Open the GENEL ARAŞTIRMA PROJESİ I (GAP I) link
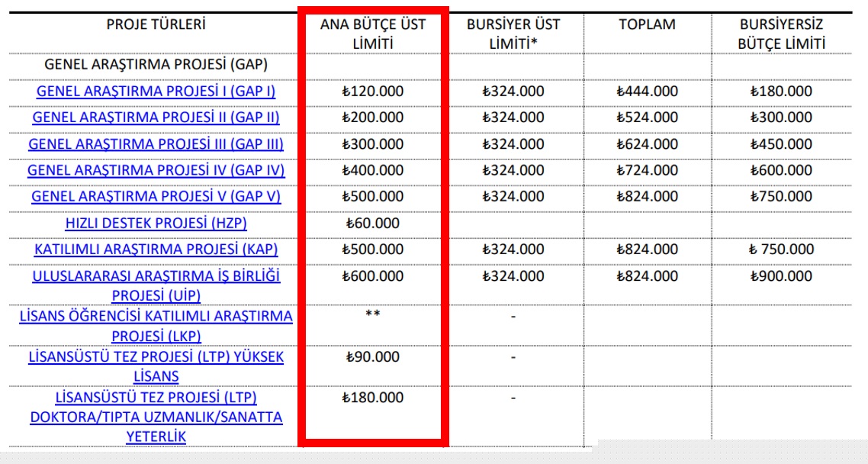868x464 pixels. (156, 92)
